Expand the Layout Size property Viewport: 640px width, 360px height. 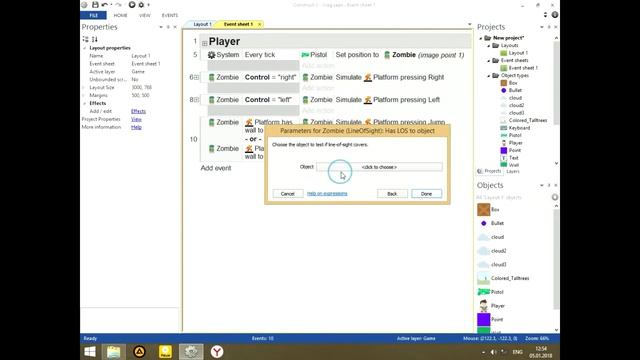pyautogui.click(x=84, y=87)
